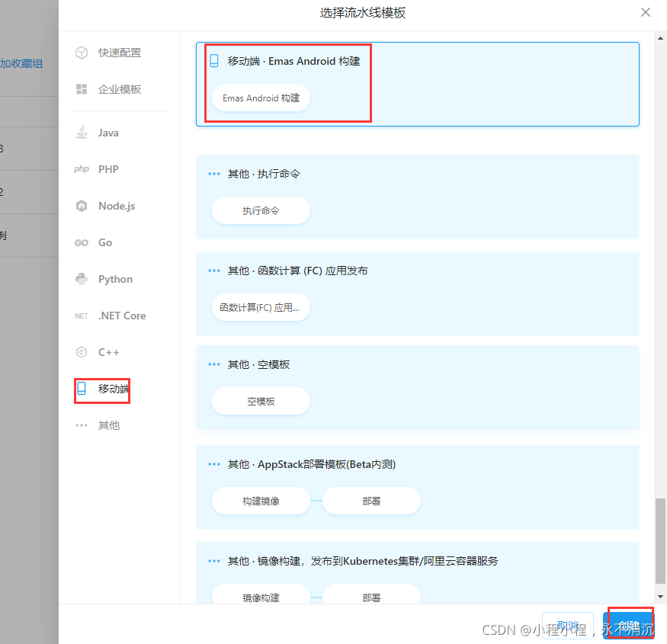This screenshot has height=644, width=667.
Task: Choose 镜像构建，发布到Kubernetes集群 template
Action: point(417,573)
